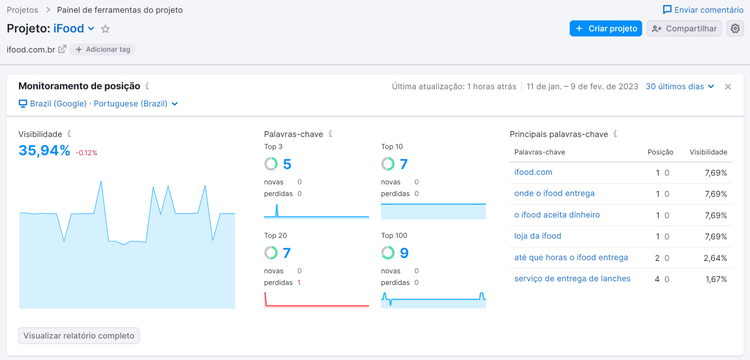Viewport: 750px width, 360px height.
Task: Click the Top 20 perdidas value 1
Action: [x=299, y=283]
